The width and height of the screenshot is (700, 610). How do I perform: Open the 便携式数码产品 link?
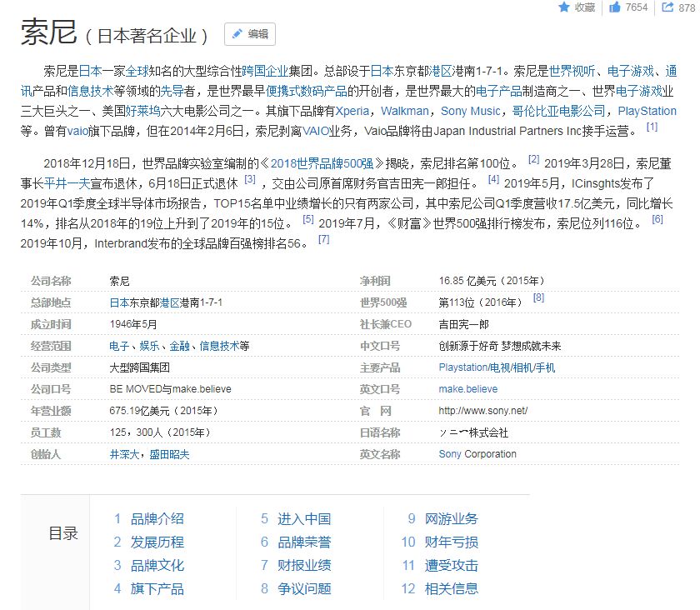tap(307, 91)
